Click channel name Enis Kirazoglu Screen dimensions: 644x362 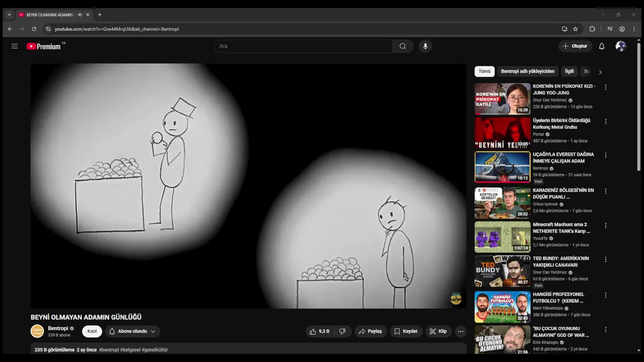544,342
